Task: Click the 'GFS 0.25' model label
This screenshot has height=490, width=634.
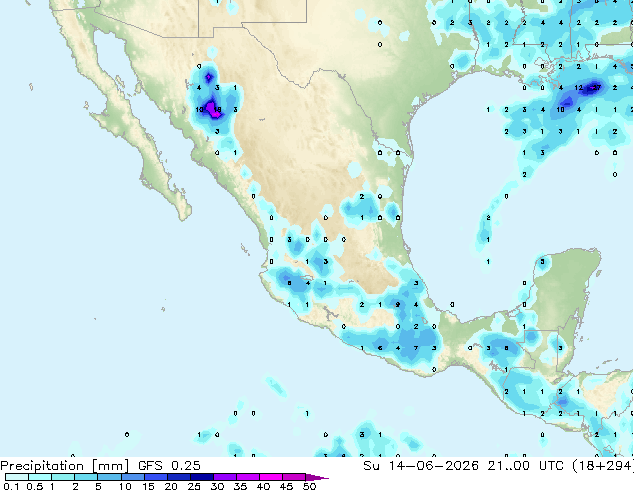Action: tap(169, 466)
